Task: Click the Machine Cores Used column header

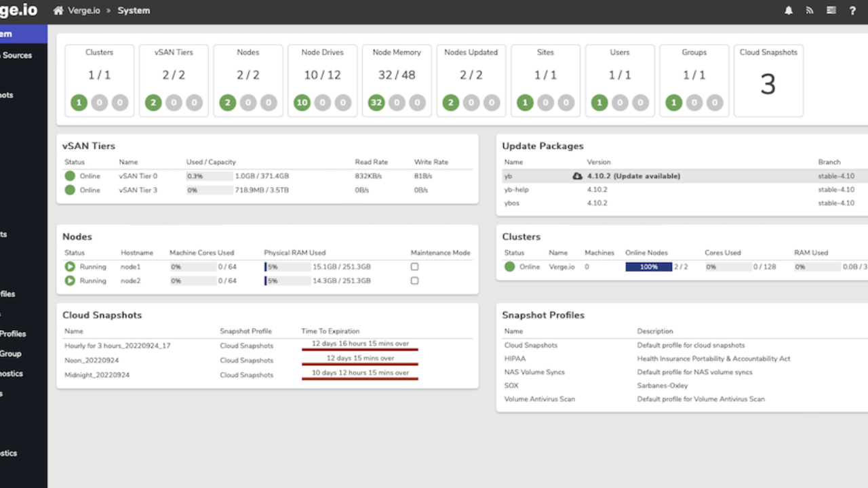Action: click(x=202, y=253)
